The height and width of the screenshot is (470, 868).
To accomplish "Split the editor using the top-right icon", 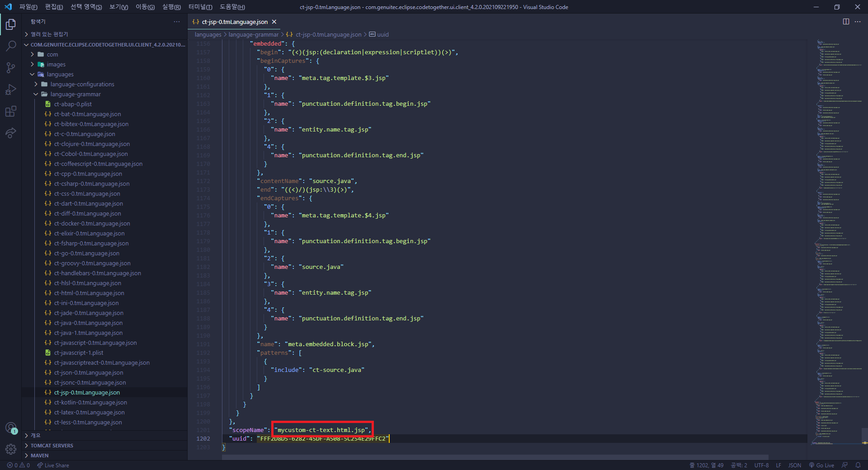I will click(845, 22).
